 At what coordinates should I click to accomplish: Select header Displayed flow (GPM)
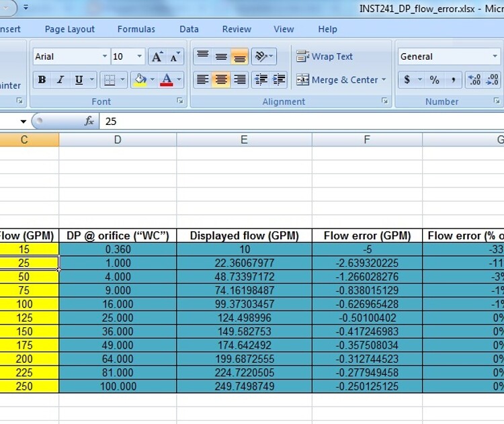[245, 236]
